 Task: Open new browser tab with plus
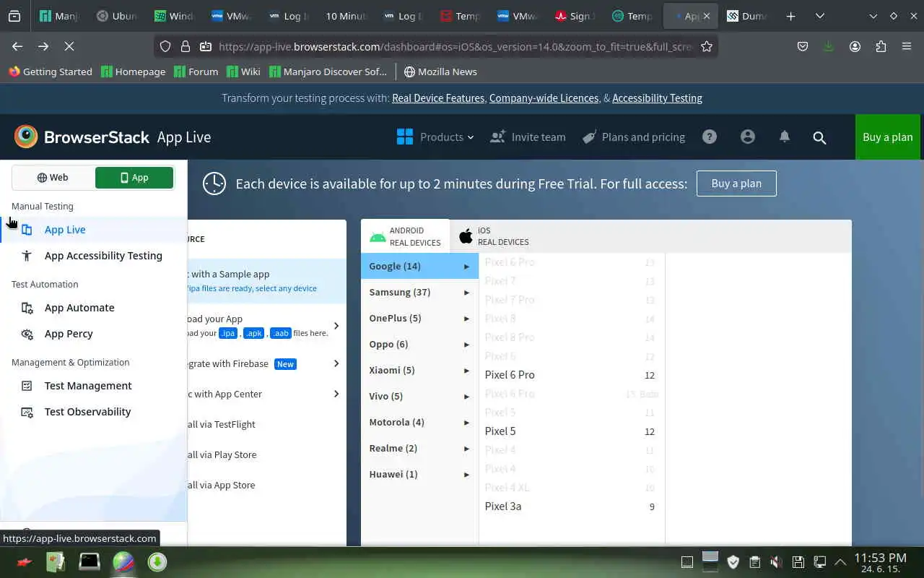[x=791, y=16]
